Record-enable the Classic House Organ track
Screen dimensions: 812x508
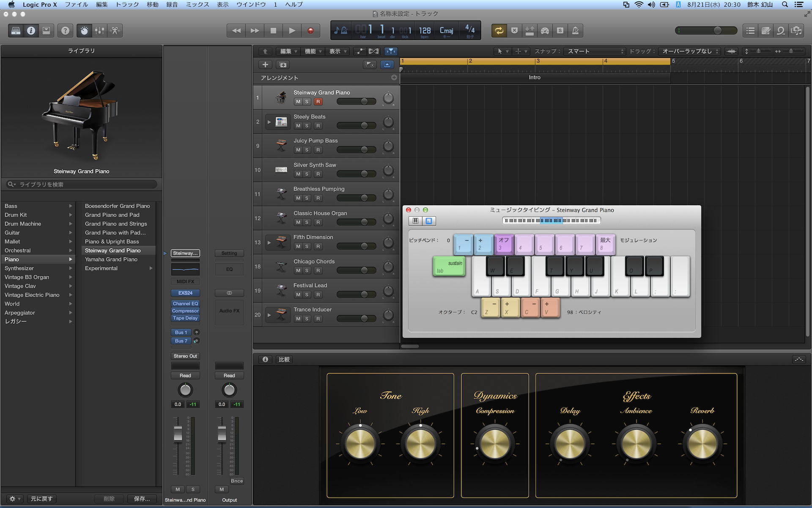(318, 222)
